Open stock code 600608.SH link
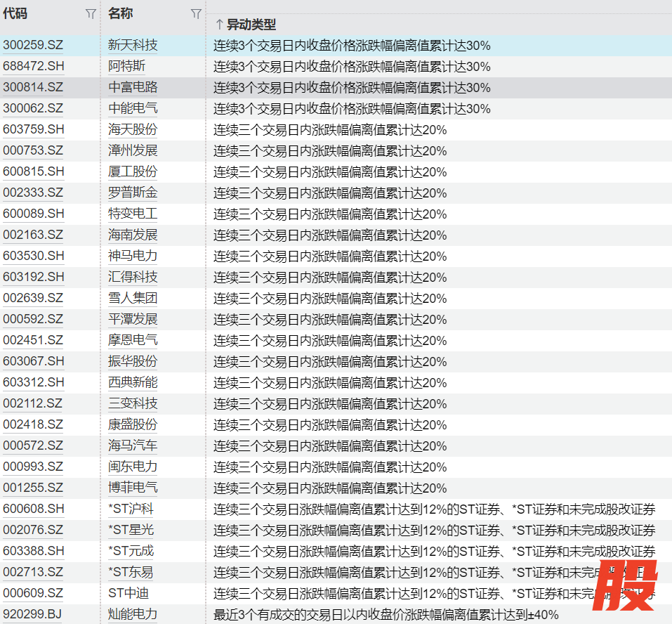The height and width of the screenshot is (624, 672). coord(33,509)
